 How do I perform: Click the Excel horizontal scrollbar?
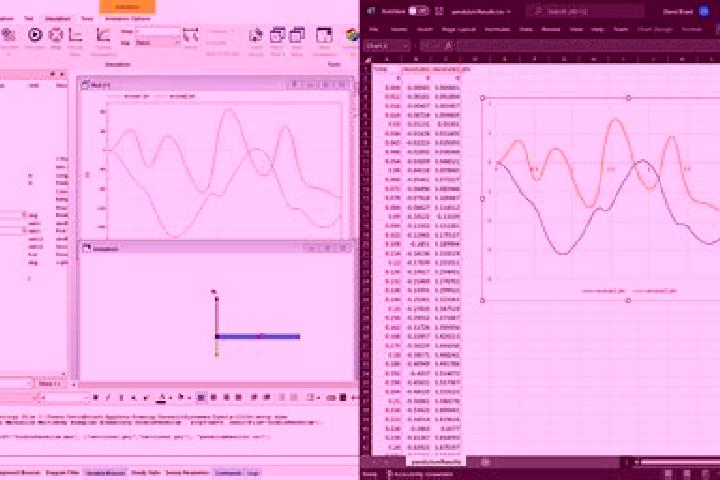[680, 462]
